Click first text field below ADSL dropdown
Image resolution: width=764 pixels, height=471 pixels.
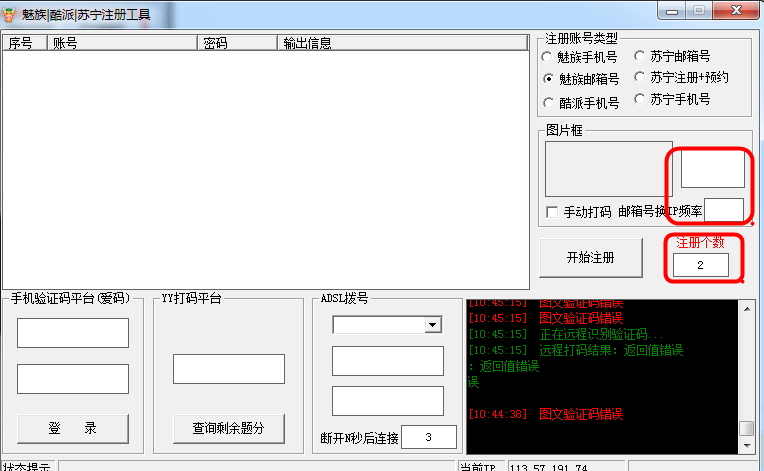pos(388,361)
